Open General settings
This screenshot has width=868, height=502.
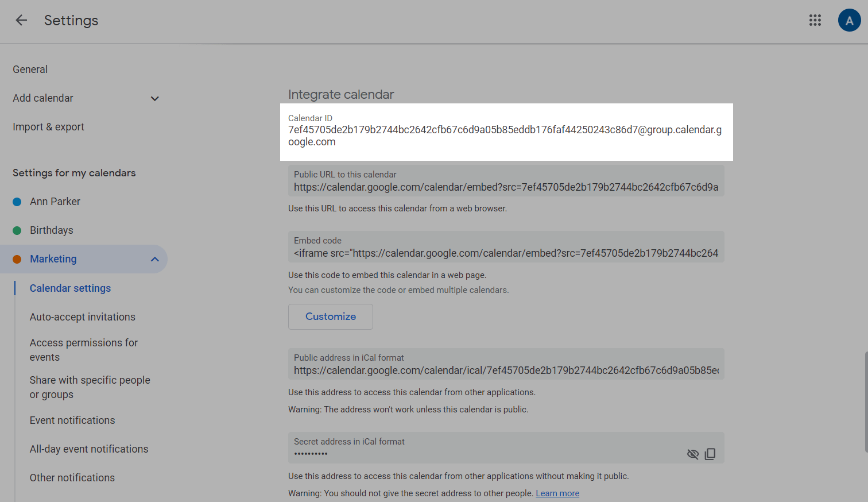(30, 69)
